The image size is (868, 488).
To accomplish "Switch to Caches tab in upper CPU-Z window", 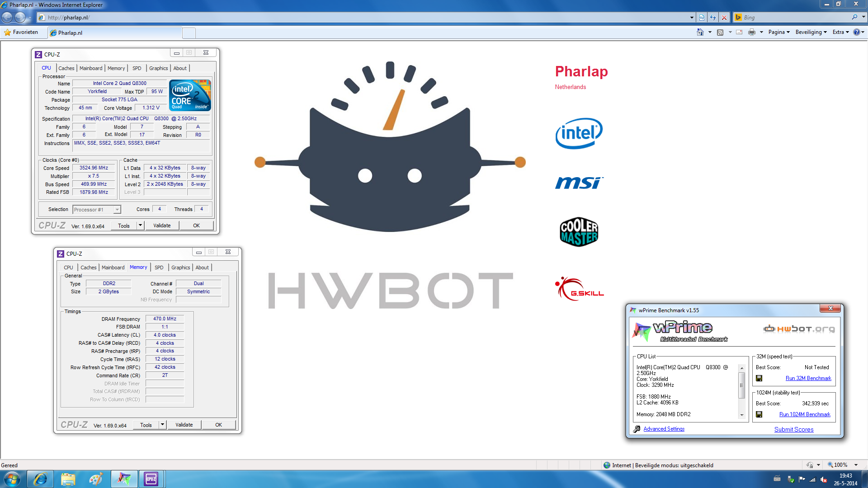I will tap(66, 68).
